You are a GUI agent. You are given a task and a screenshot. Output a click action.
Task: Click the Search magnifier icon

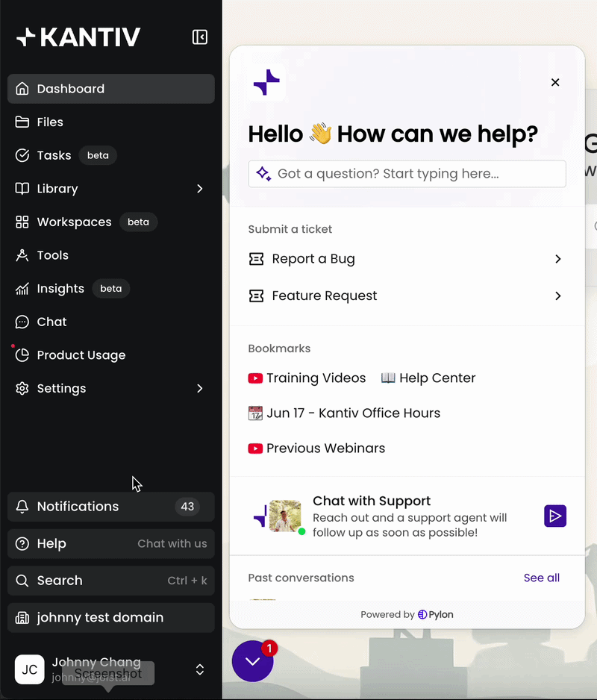click(x=22, y=581)
